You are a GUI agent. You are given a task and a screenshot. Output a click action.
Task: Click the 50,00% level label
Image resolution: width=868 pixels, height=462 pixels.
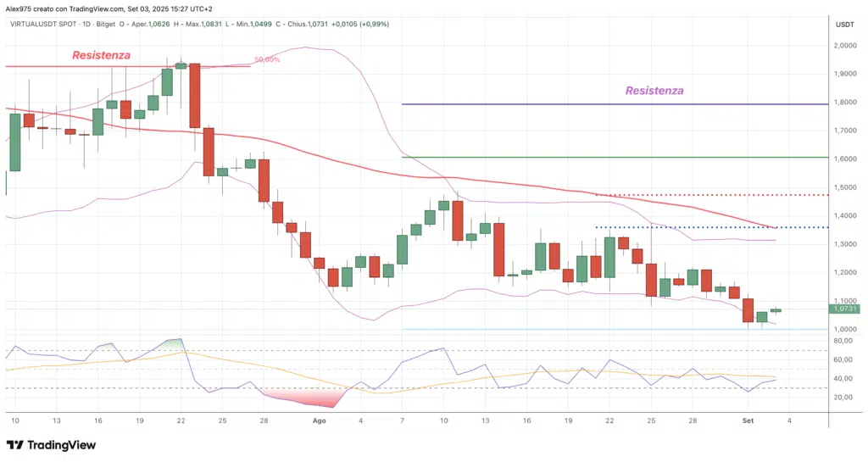pyautogui.click(x=266, y=60)
